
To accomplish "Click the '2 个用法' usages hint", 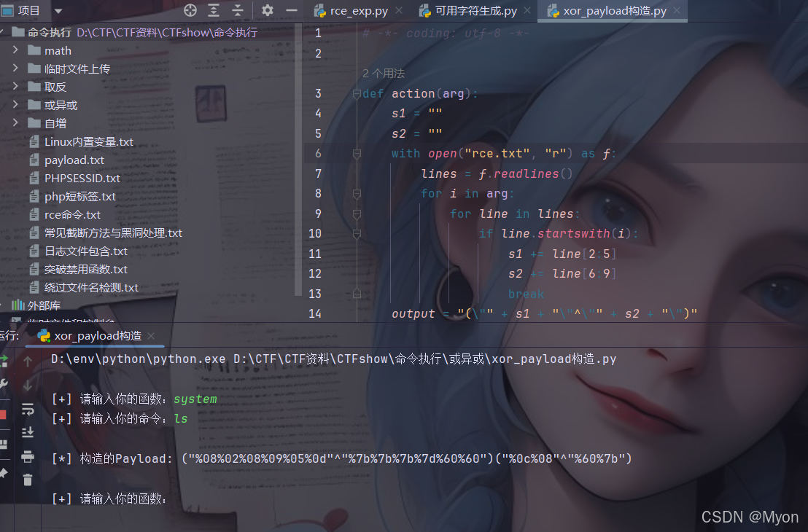I will coord(384,74).
